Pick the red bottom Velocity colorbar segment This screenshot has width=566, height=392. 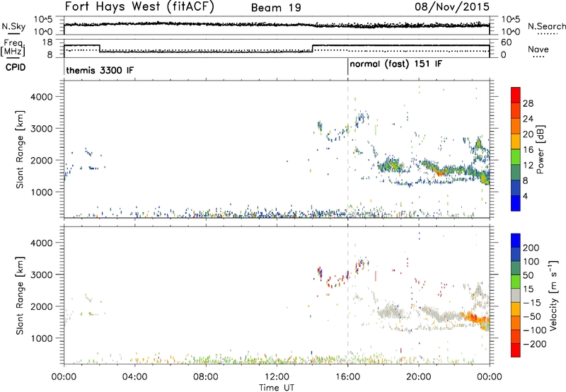tap(516, 350)
